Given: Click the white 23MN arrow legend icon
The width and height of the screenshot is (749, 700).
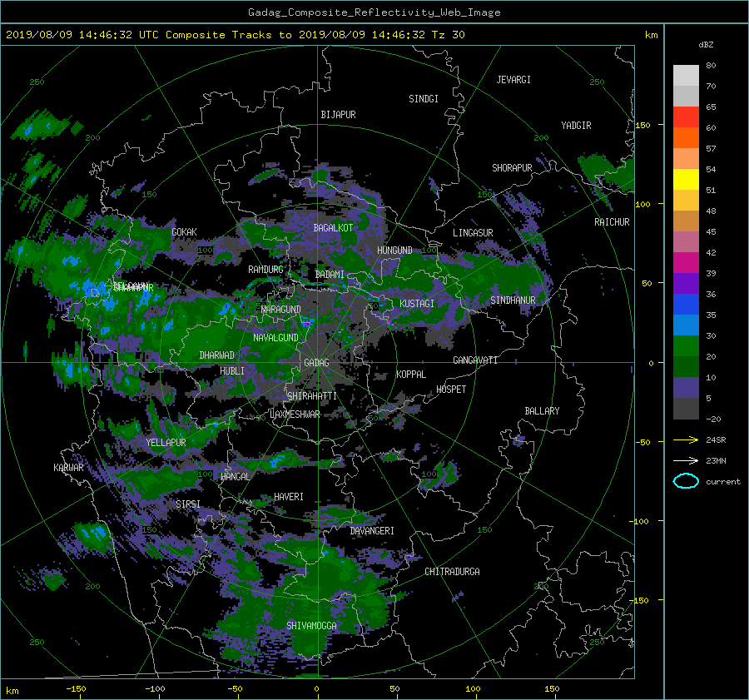Looking at the screenshot, I should pyautogui.click(x=686, y=460).
